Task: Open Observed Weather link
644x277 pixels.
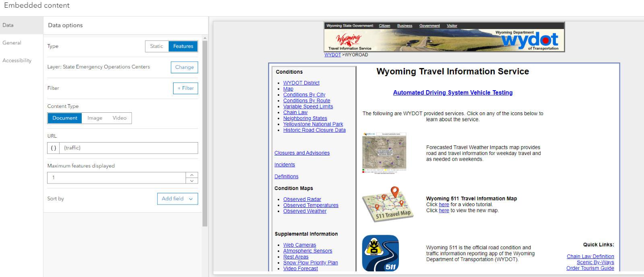Action: 305,211
